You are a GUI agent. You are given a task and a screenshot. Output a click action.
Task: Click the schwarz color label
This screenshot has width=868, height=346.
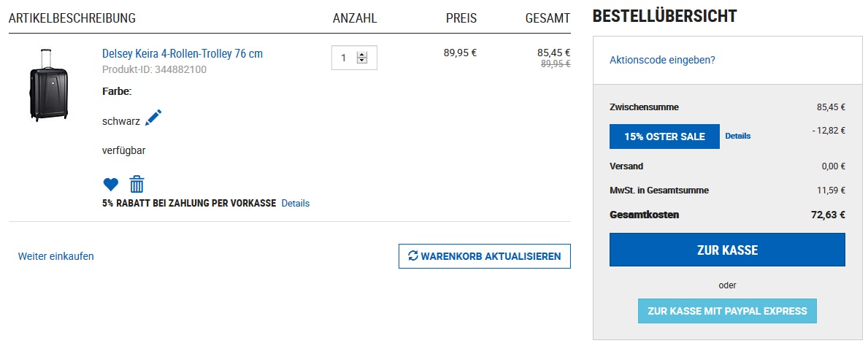121,122
